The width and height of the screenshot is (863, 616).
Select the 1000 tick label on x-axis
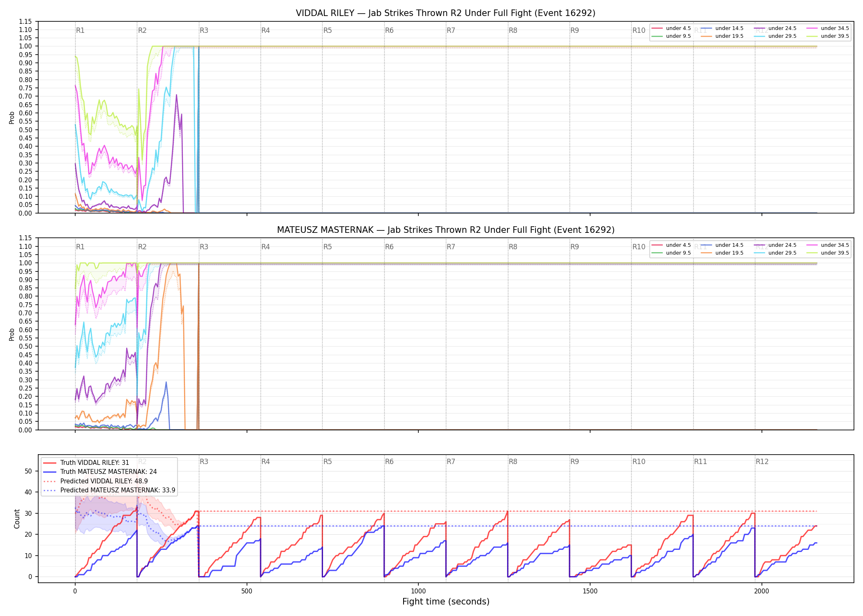(x=418, y=591)
